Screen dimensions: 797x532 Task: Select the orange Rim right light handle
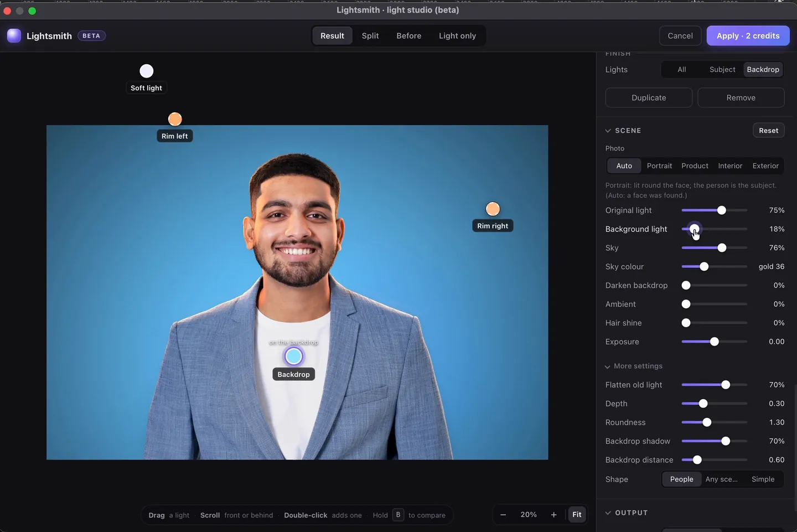493,209
